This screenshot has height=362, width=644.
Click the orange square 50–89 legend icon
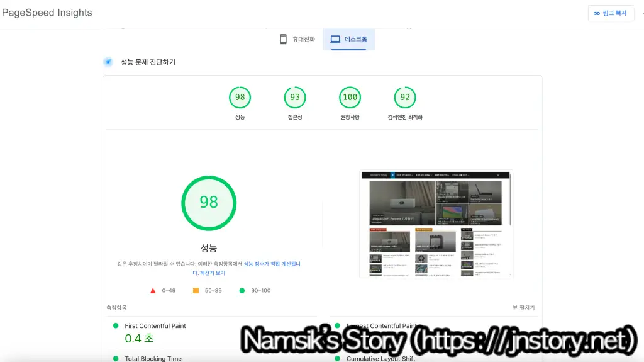[x=196, y=291]
